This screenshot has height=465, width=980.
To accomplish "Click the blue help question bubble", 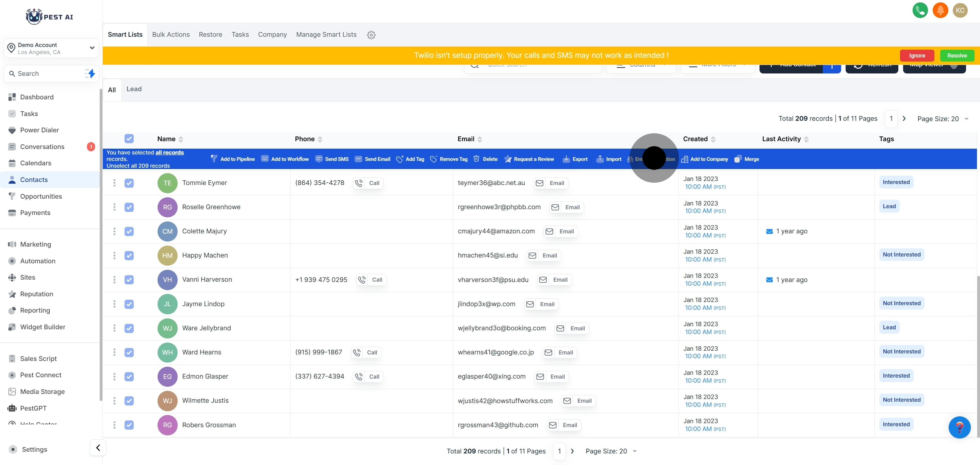I will [959, 427].
